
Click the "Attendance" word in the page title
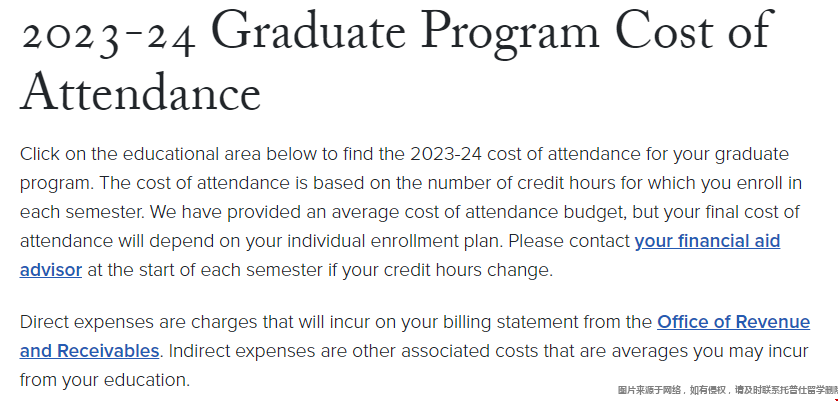click(x=140, y=92)
